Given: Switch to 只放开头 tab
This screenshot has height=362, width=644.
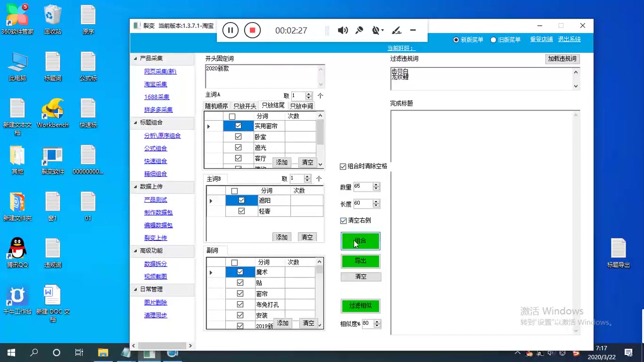Looking at the screenshot, I should pos(245,106).
